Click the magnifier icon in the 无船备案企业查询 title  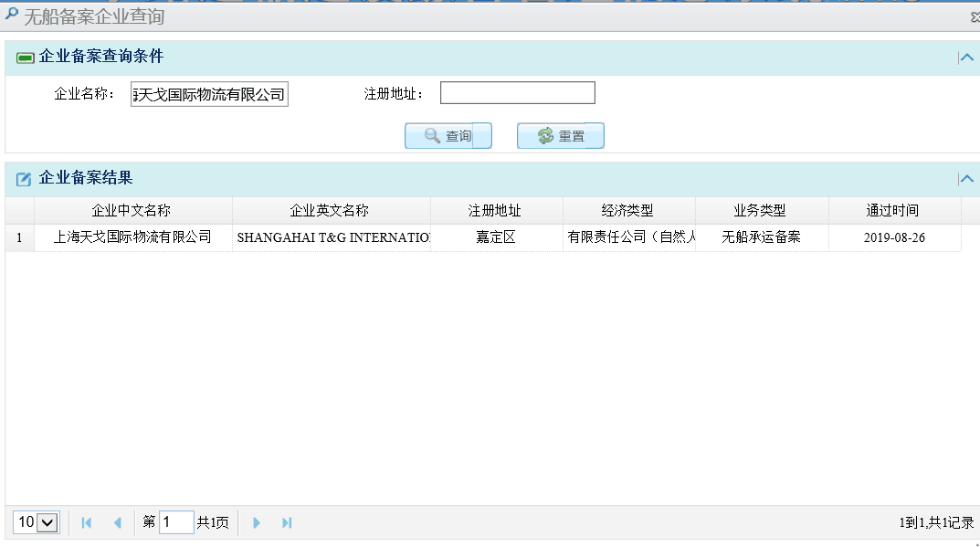click(x=11, y=14)
